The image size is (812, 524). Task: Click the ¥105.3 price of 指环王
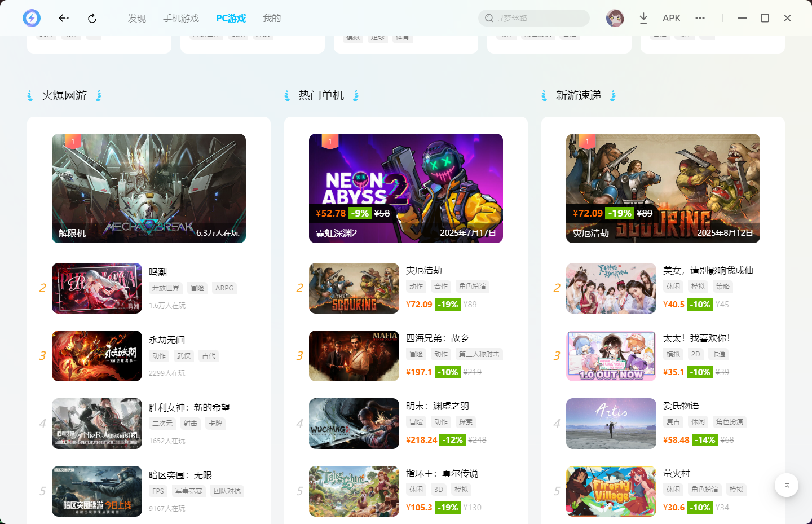(419, 508)
